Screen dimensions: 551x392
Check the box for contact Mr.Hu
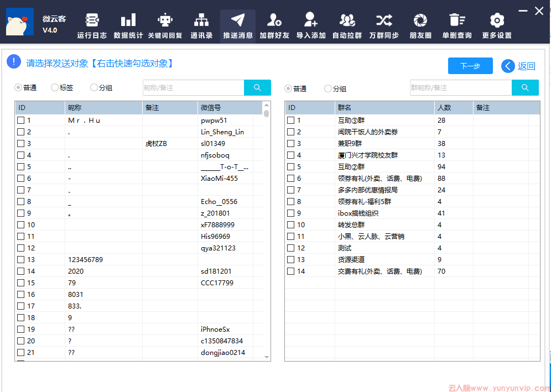click(x=20, y=121)
